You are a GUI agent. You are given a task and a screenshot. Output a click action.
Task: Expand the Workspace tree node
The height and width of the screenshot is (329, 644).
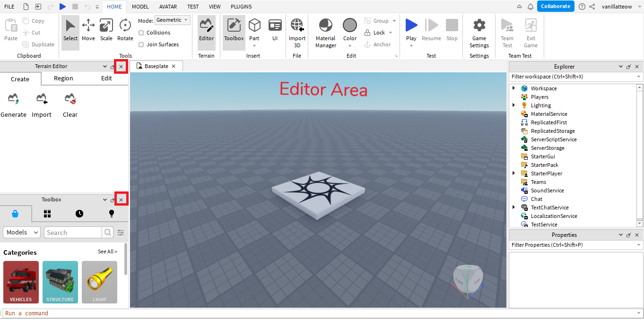click(x=514, y=88)
